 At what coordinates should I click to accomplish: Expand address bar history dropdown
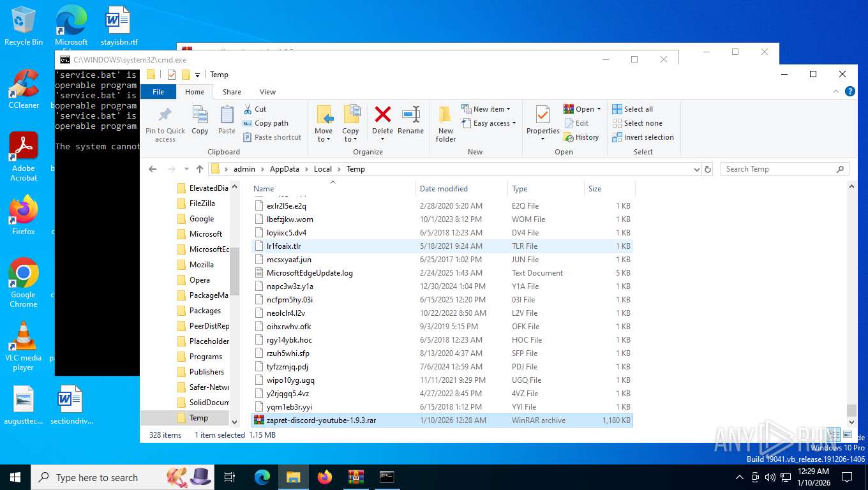696,169
